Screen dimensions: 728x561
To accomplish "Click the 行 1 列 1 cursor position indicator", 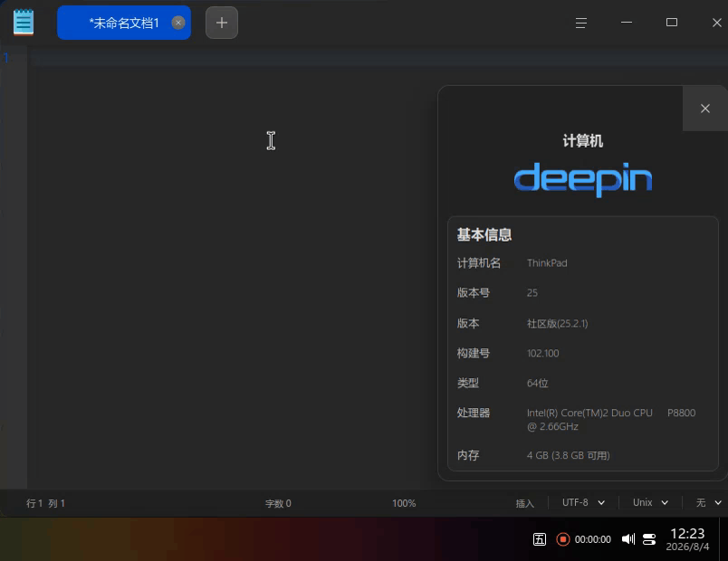I will 45,503.
